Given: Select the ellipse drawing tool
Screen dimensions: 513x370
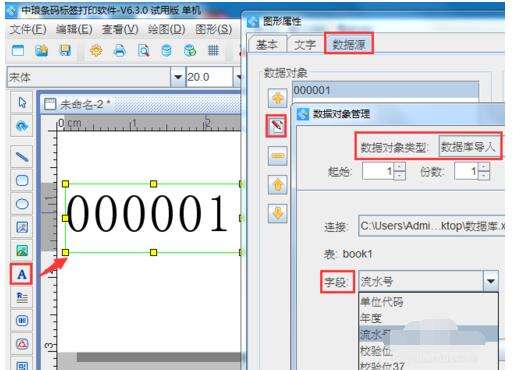Looking at the screenshot, I should [x=22, y=204].
